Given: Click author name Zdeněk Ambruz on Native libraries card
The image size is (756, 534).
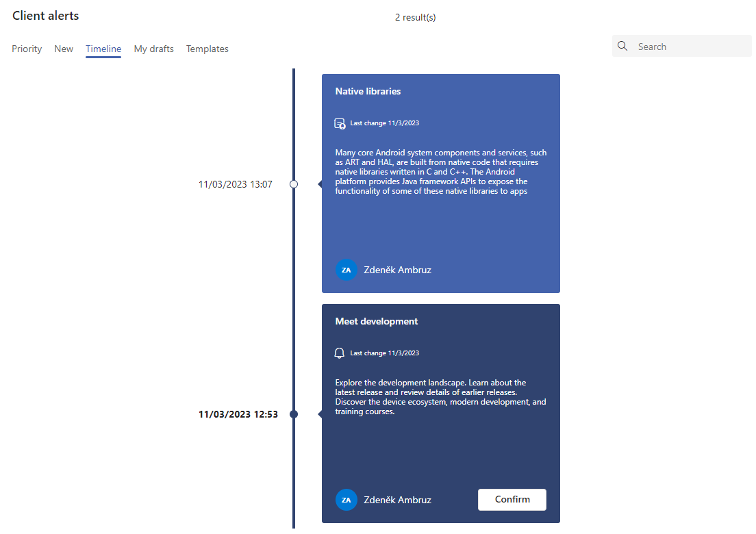Looking at the screenshot, I should pos(397,270).
